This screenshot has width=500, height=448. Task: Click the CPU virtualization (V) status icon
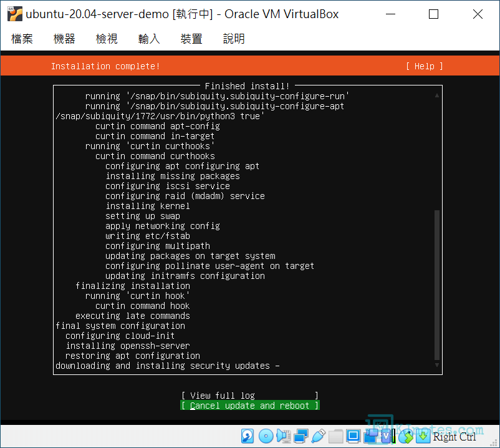[x=388, y=436]
